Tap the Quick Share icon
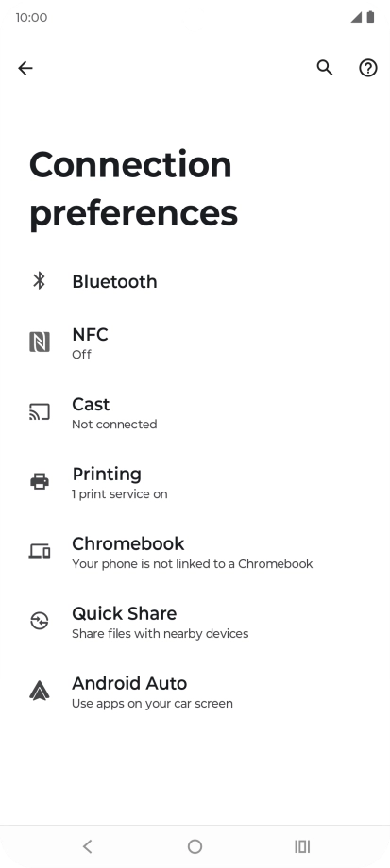 40,621
